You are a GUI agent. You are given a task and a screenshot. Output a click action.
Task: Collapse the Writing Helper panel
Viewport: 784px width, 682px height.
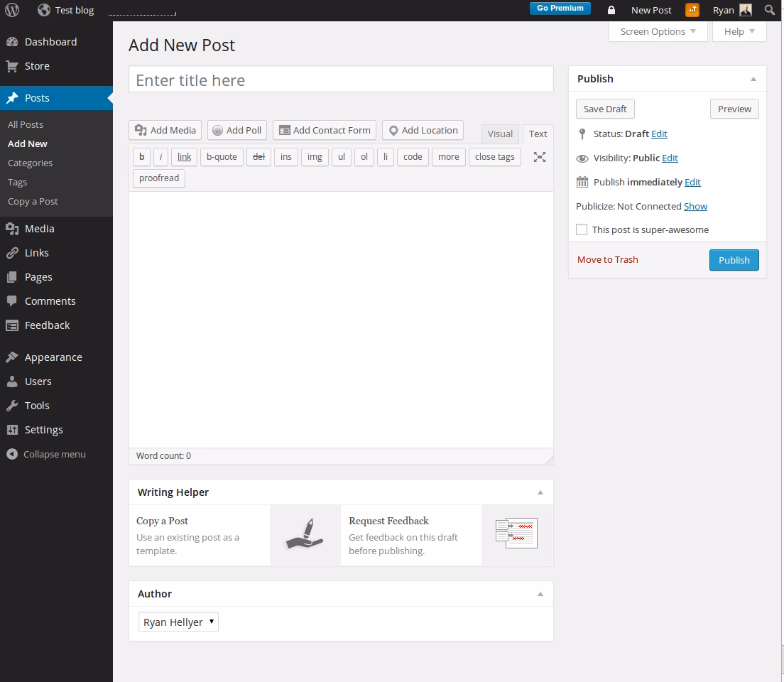(540, 492)
